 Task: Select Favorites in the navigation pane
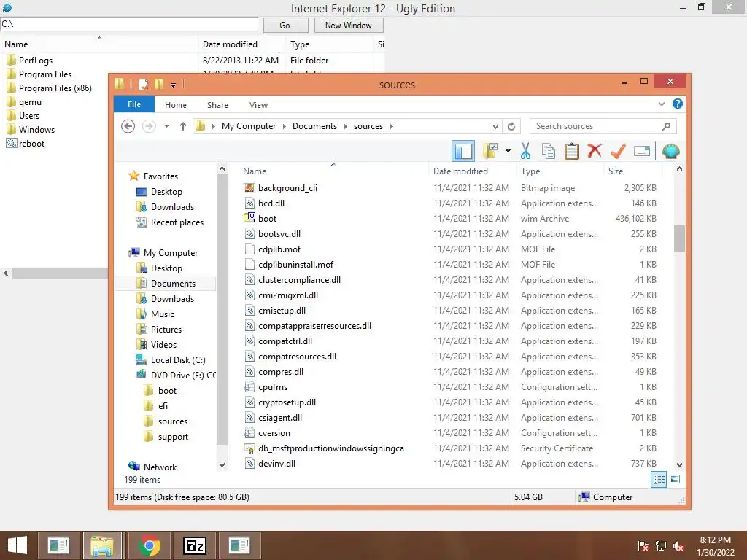click(160, 176)
